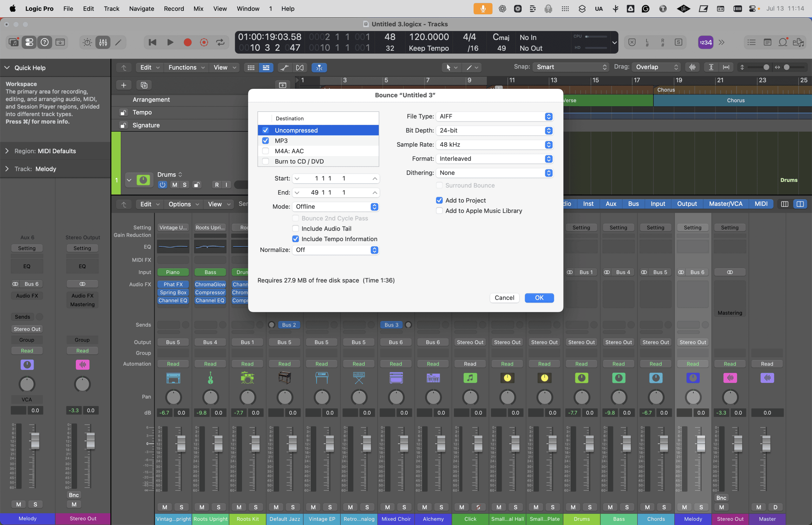Click the Roots Kit drums channel icon
The image size is (812, 525).
point(247,378)
